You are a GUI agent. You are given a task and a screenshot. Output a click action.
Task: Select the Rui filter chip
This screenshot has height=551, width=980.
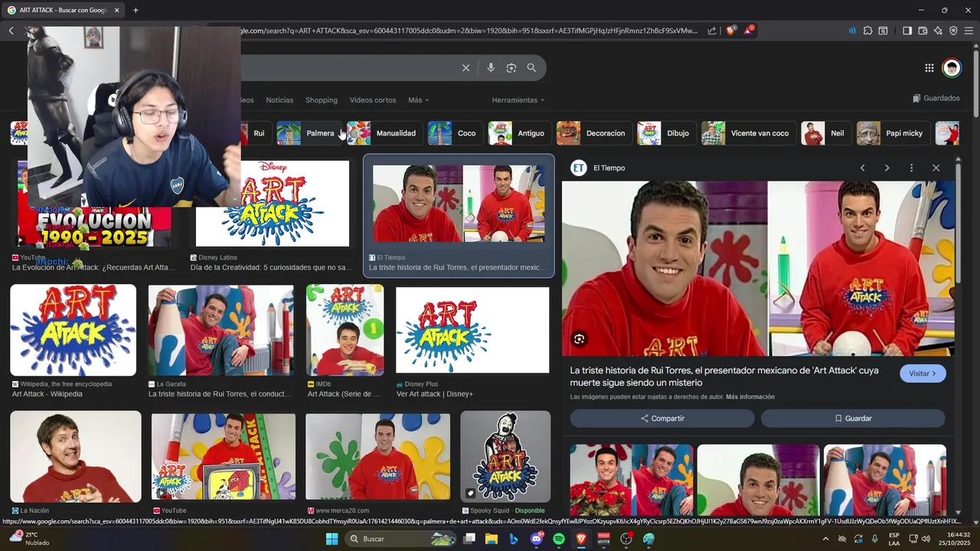[x=257, y=133]
